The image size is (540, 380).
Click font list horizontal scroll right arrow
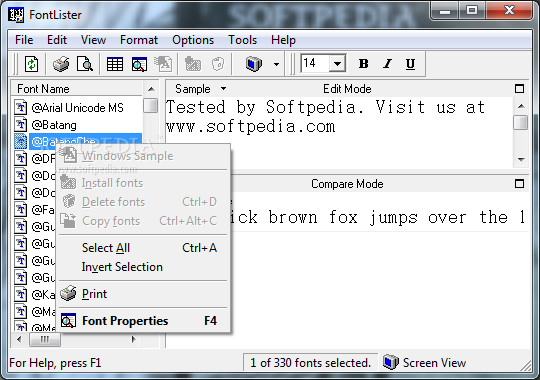134,339
